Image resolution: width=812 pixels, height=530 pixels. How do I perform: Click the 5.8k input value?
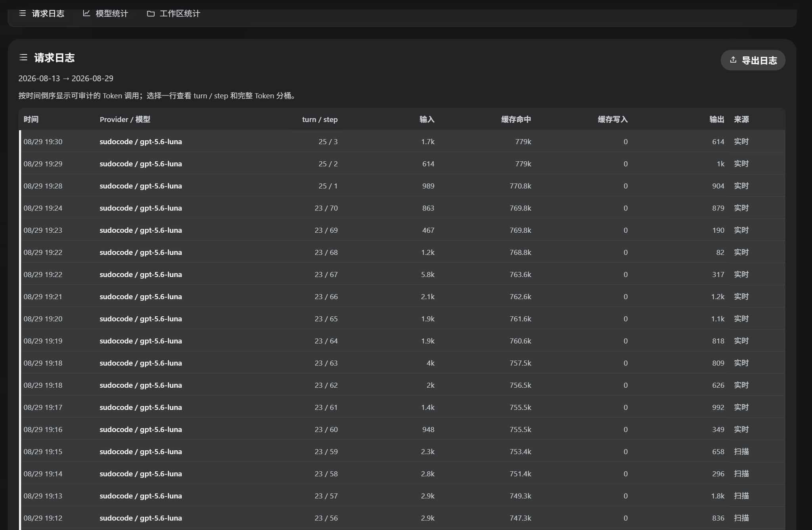(x=427, y=274)
